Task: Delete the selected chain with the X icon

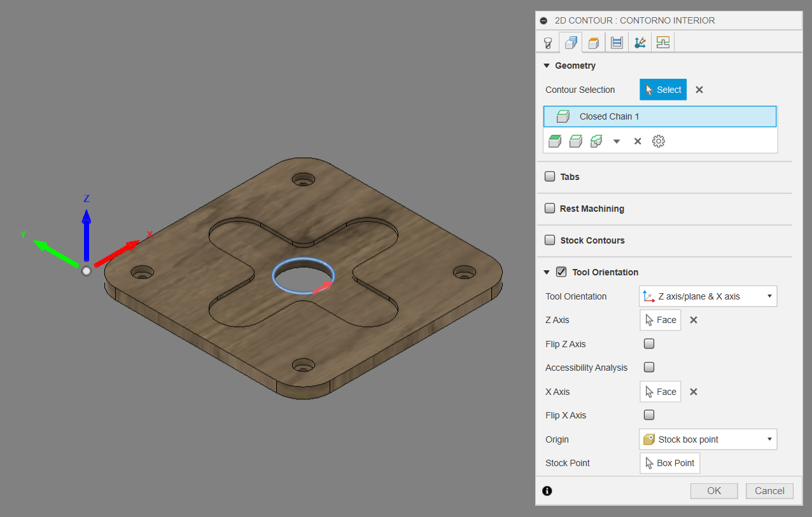Action: tap(638, 141)
